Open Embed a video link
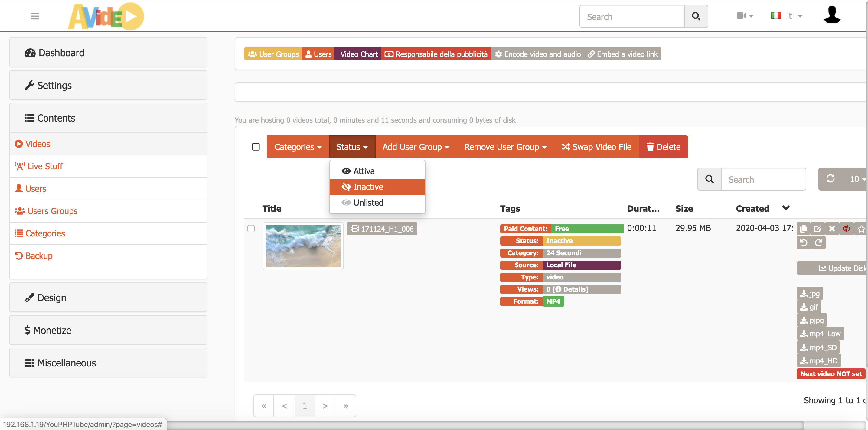 click(622, 54)
